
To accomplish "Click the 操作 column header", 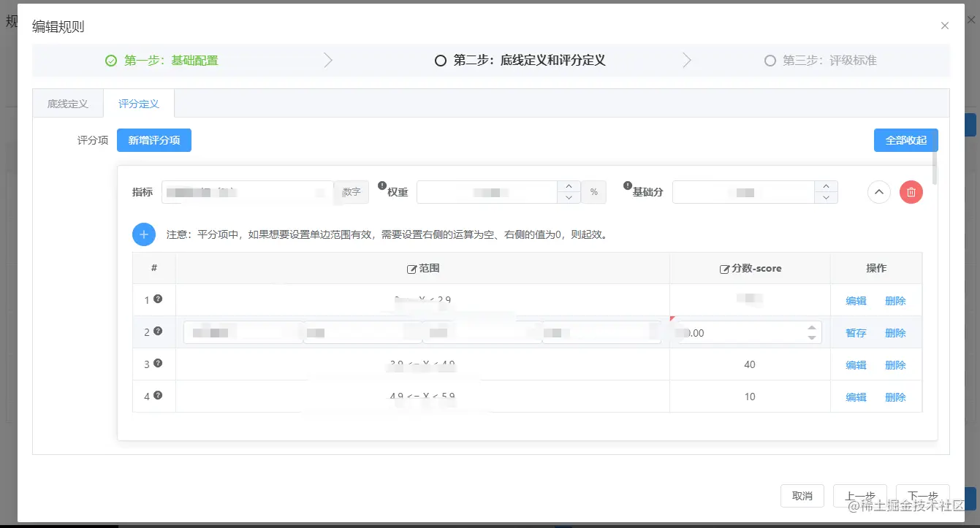I will 876,269.
